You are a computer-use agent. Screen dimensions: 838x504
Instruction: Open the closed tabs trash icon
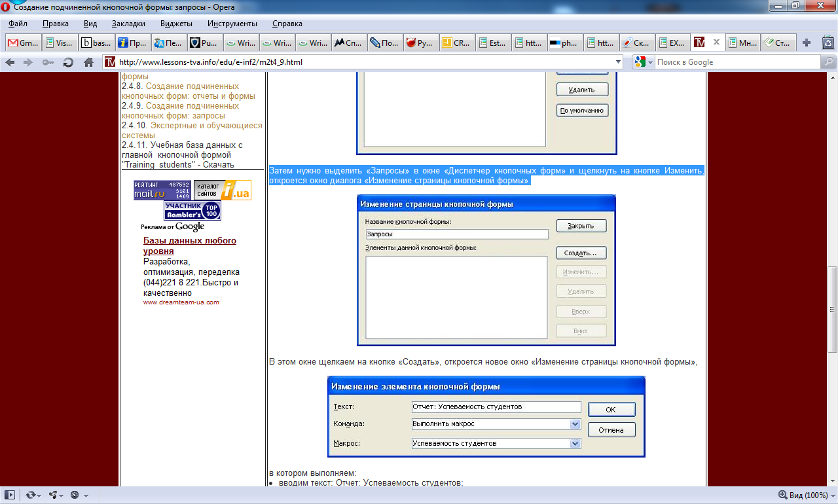point(828,43)
